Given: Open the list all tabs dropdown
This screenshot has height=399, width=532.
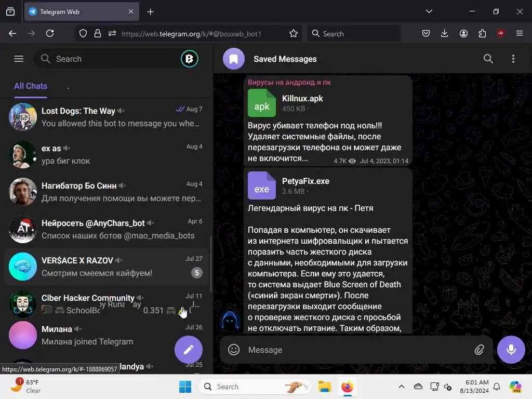Looking at the screenshot, I should tap(429, 11).
